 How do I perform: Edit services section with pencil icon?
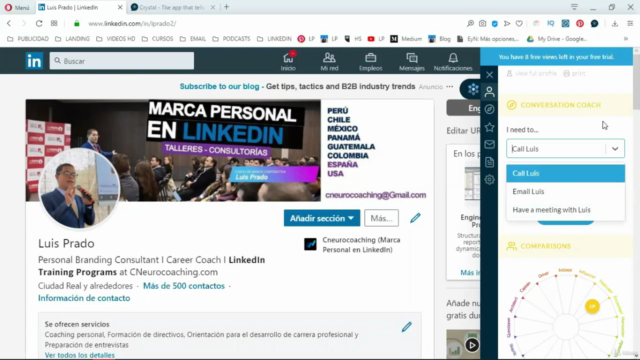[x=407, y=327]
